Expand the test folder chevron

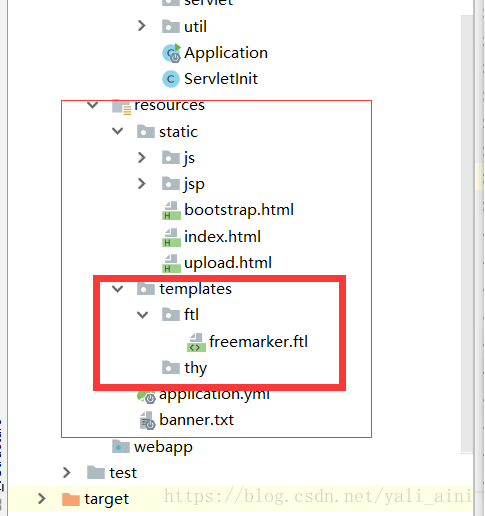[67, 472]
